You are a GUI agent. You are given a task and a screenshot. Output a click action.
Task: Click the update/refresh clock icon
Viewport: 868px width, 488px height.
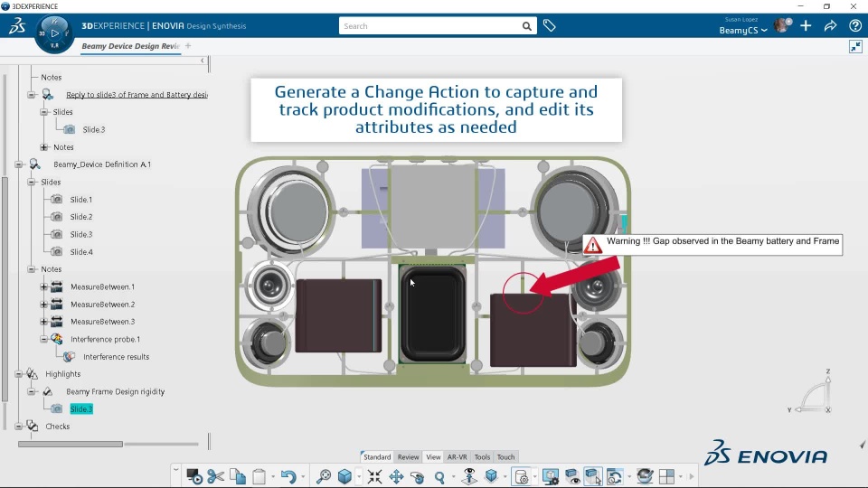pyautogui.click(x=615, y=476)
